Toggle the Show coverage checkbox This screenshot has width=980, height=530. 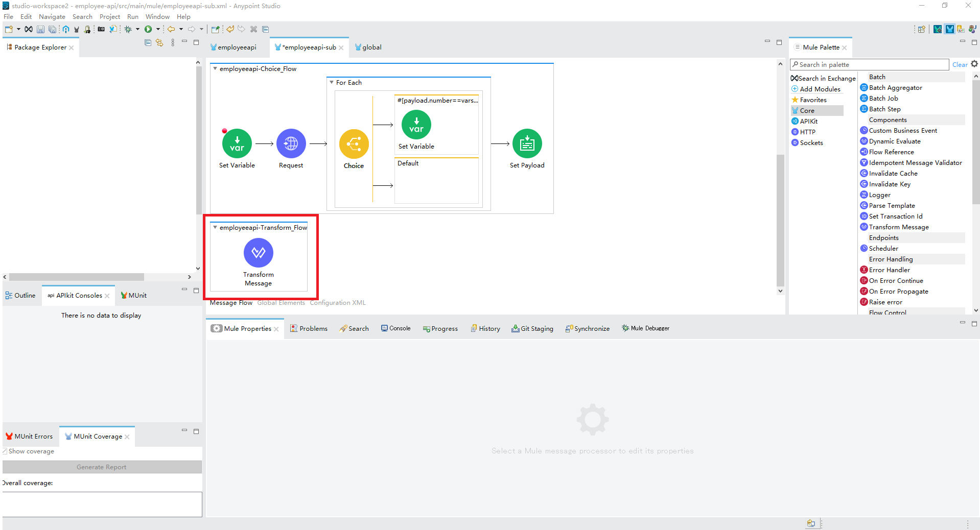4,451
